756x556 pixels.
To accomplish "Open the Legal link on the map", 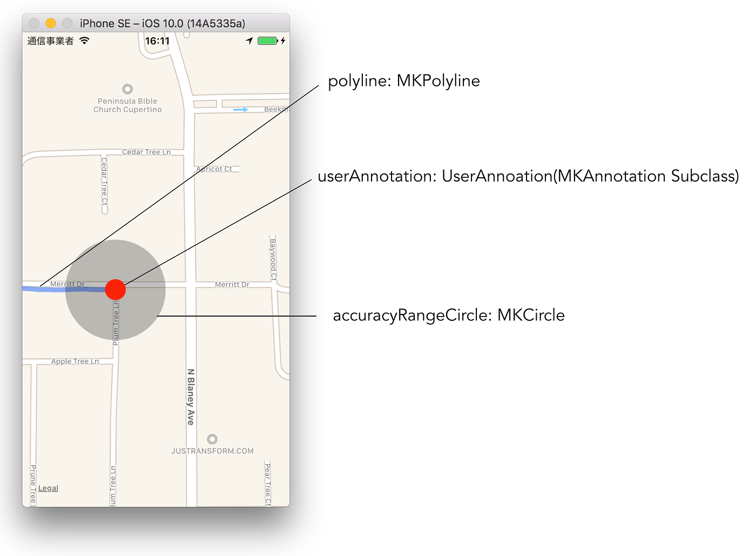I will click(x=48, y=488).
